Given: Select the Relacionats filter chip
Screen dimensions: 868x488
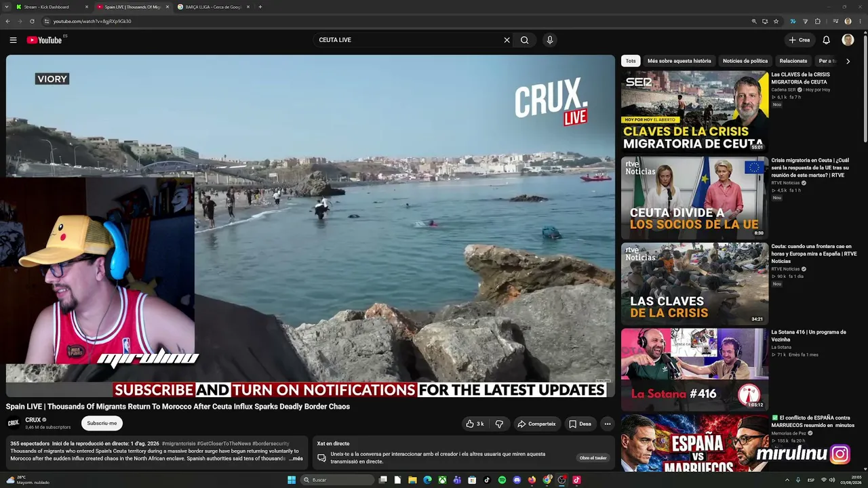Looking at the screenshot, I should [x=793, y=61].
